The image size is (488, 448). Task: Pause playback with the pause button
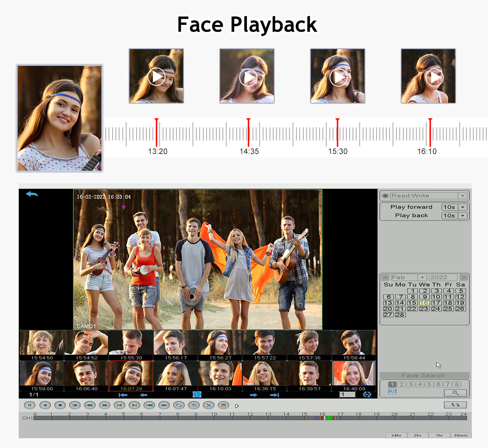pyautogui.click(x=30, y=405)
